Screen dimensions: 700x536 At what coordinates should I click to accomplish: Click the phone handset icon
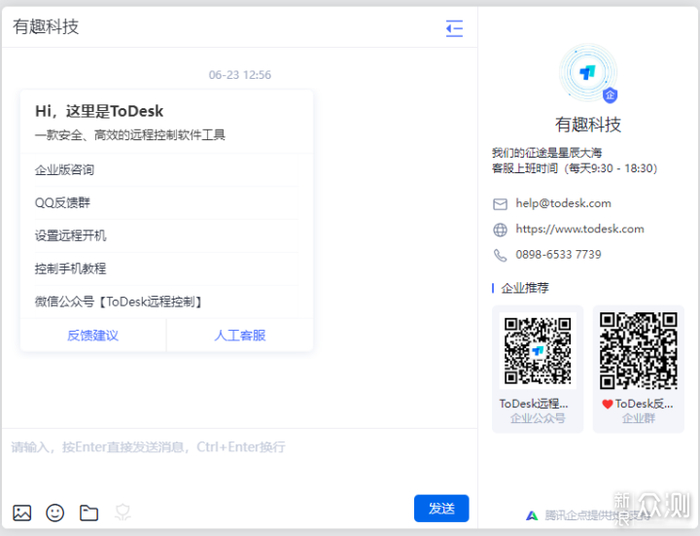500,255
